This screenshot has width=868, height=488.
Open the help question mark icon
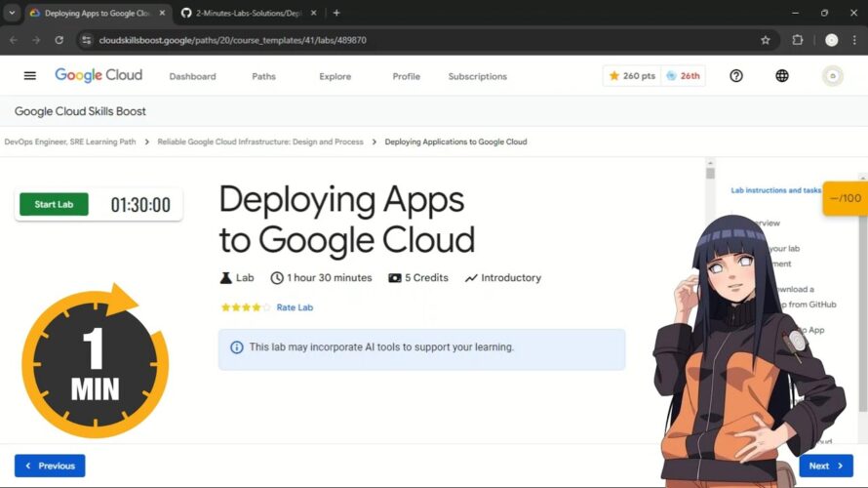(735, 76)
